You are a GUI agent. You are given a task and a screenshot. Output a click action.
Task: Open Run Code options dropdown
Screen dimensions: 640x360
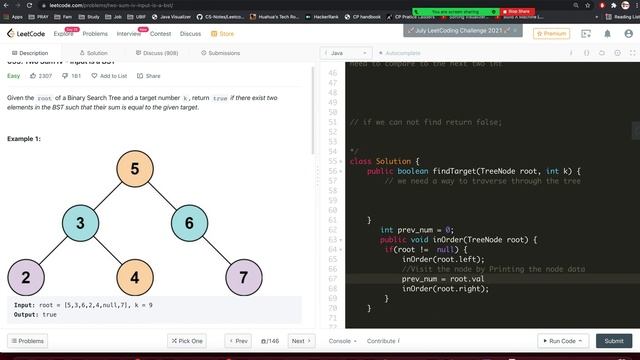coord(580,341)
